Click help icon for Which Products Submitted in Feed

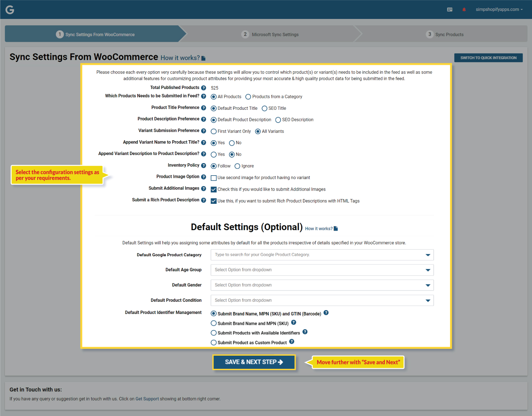pyautogui.click(x=204, y=96)
